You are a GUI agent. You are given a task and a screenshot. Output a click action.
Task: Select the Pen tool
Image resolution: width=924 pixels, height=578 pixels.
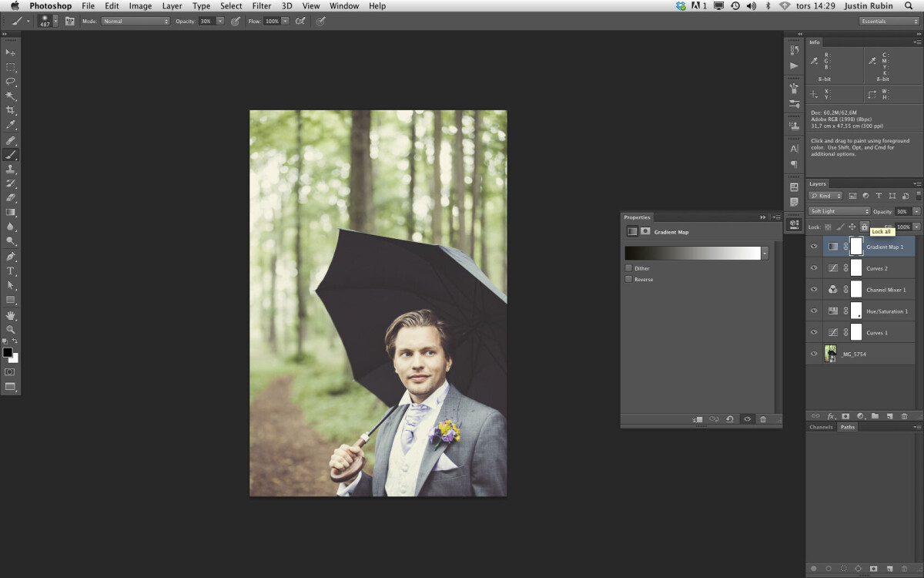(11, 257)
